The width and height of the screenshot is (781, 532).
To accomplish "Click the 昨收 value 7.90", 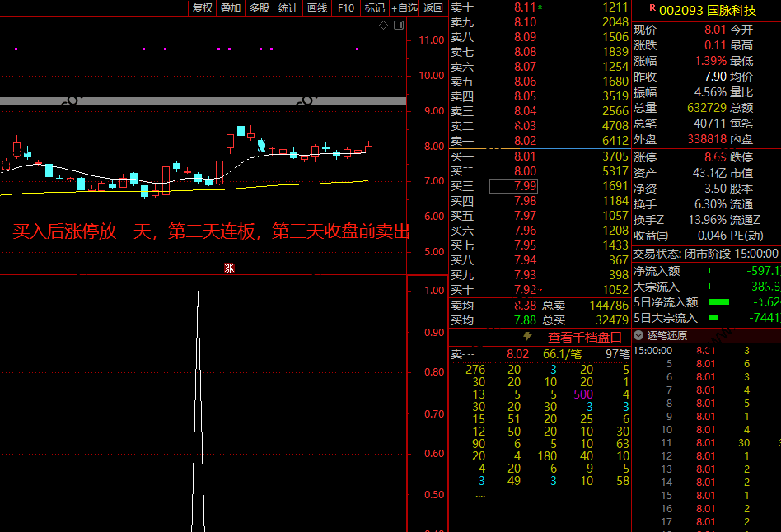I will [715, 77].
